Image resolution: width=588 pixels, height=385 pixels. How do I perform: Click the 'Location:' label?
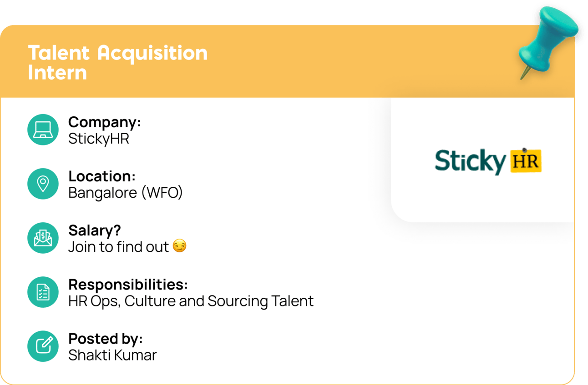point(101,176)
